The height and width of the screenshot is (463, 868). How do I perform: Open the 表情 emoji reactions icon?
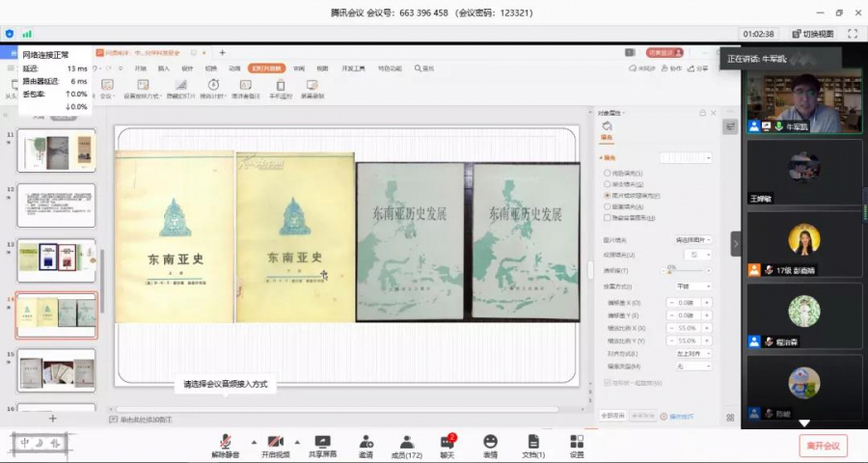coord(490,445)
